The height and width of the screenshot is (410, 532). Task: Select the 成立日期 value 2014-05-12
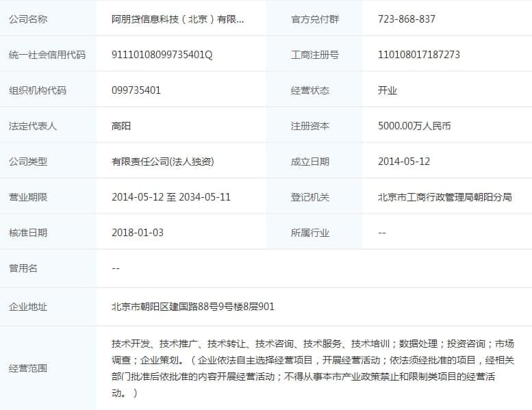404,162
